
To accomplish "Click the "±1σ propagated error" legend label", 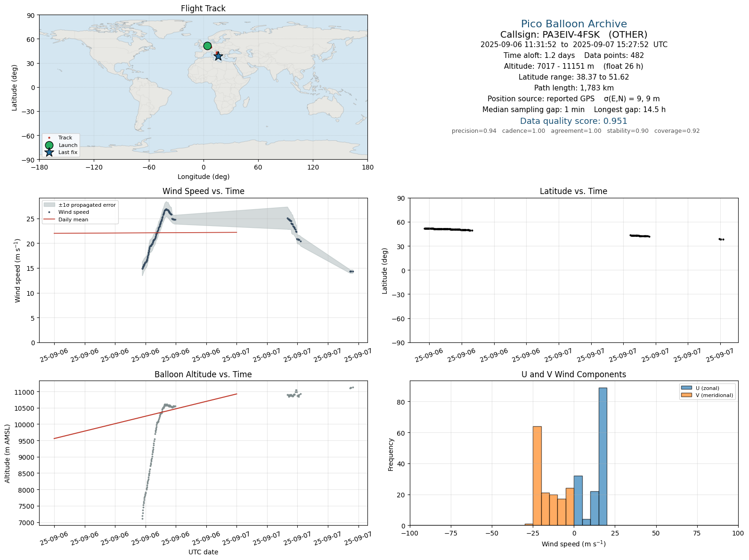I will click(x=87, y=205).
